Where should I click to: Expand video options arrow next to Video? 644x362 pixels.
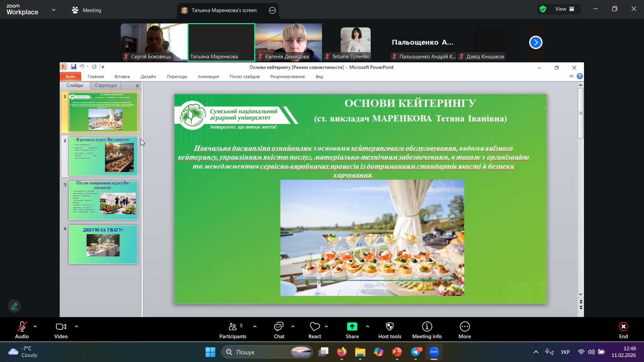coord(76,326)
